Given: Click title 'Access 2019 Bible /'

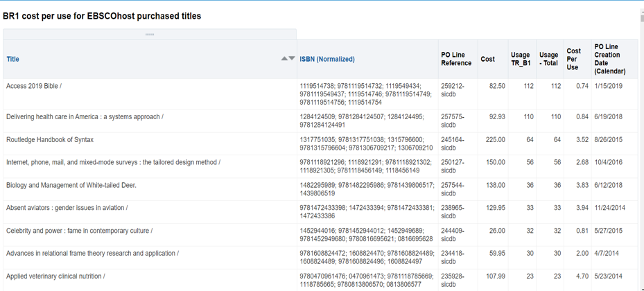Looking at the screenshot, I should click(34, 86).
